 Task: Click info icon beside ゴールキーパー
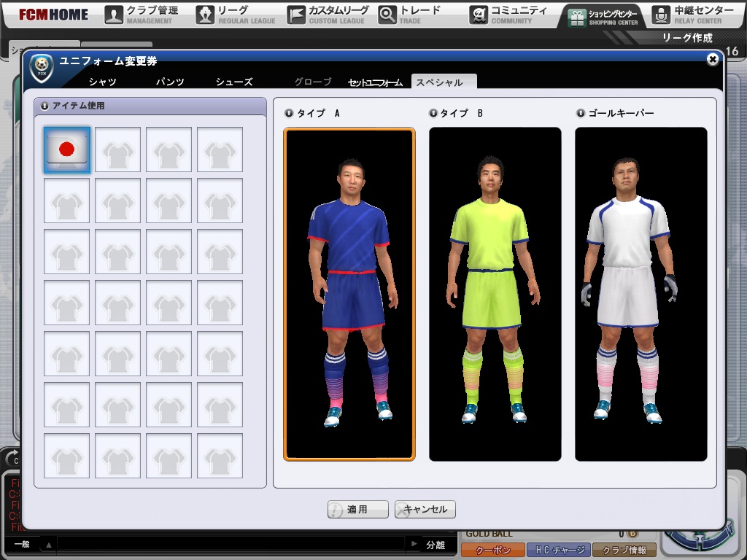point(580,113)
